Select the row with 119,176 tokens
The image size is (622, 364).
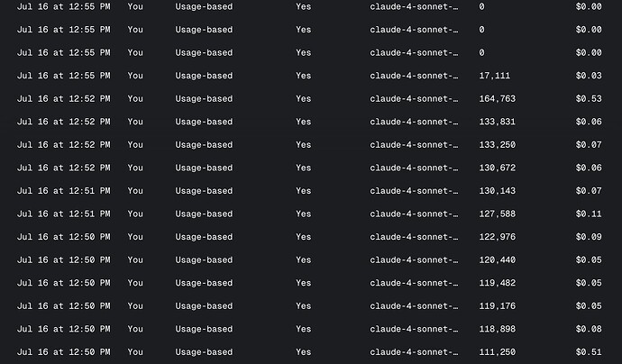(309, 305)
